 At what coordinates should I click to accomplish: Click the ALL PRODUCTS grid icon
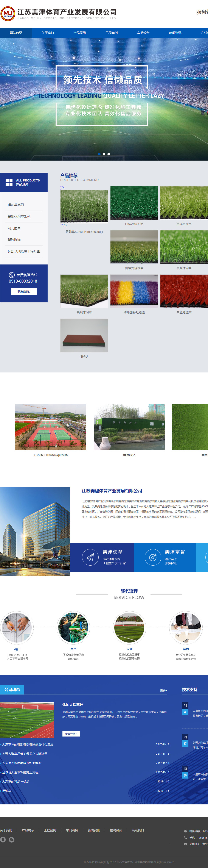(9, 182)
